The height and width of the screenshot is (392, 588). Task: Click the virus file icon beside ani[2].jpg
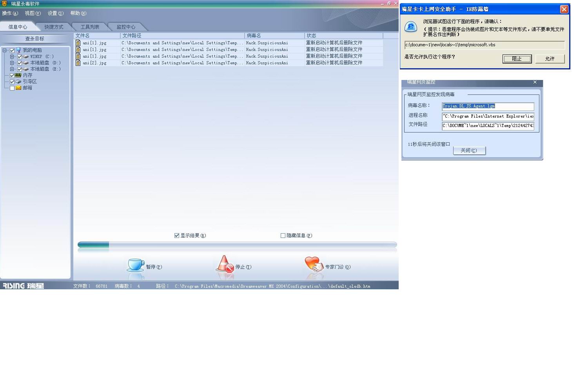(x=78, y=63)
